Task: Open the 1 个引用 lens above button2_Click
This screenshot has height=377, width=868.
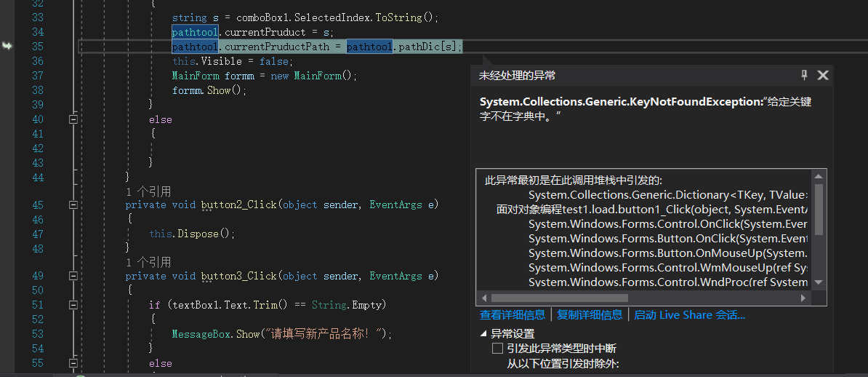Action: pyautogui.click(x=148, y=191)
